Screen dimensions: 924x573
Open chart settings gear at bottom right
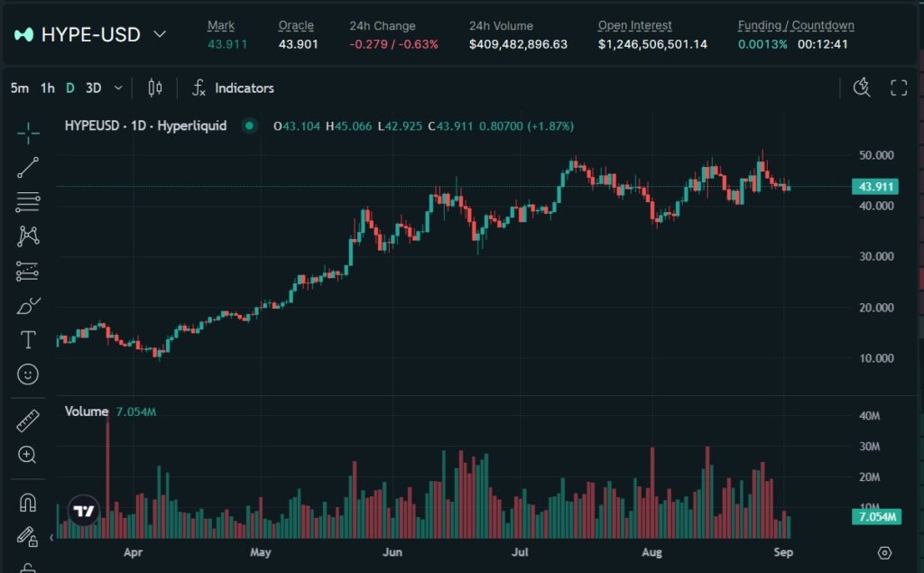click(884, 553)
